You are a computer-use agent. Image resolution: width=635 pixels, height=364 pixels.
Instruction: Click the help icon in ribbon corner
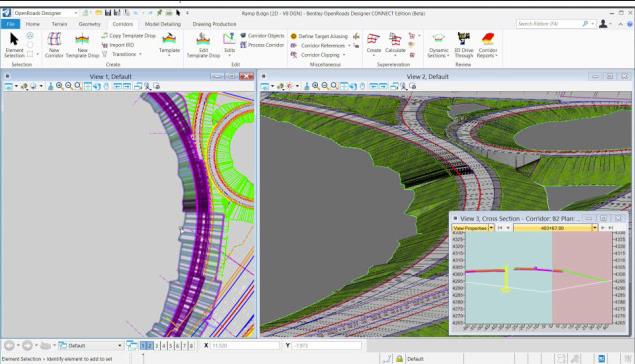(630, 24)
